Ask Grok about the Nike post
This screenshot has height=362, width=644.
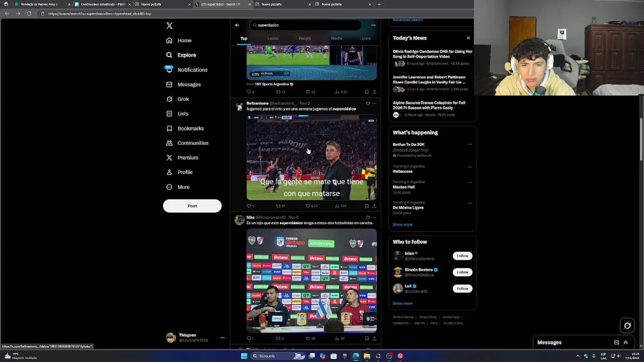[368, 218]
